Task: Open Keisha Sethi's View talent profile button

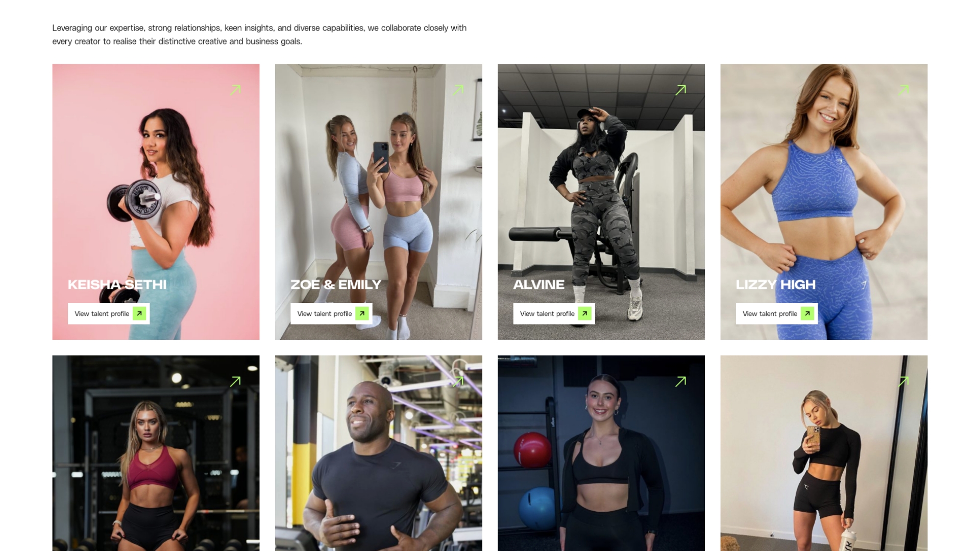Action: [x=109, y=314]
